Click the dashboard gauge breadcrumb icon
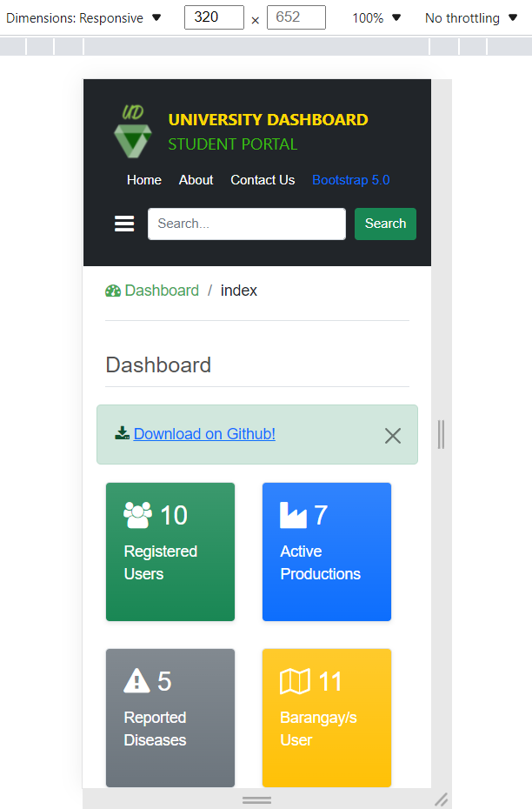The height and width of the screenshot is (809, 532). coord(113,291)
